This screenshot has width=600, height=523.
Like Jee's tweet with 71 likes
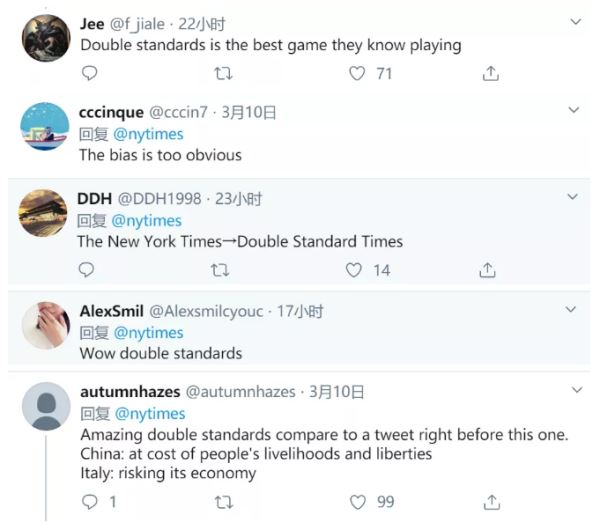[x=357, y=73]
